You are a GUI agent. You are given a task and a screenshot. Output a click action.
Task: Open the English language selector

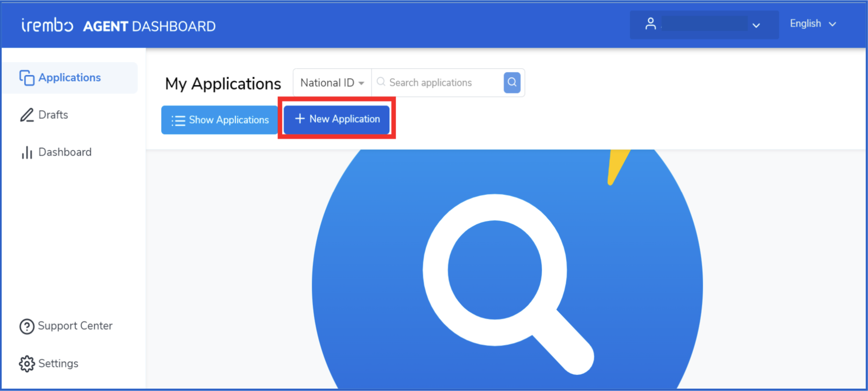point(813,24)
